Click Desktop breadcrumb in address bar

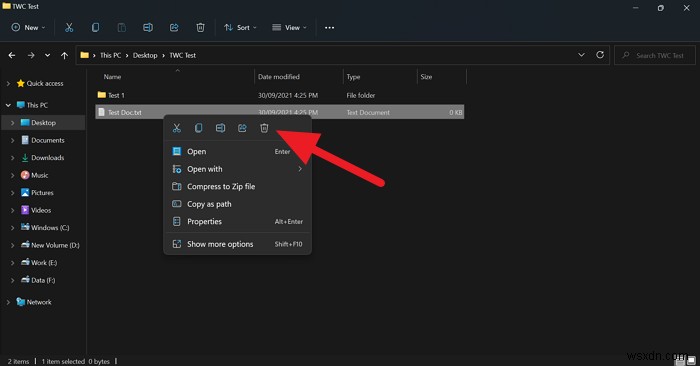point(145,55)
